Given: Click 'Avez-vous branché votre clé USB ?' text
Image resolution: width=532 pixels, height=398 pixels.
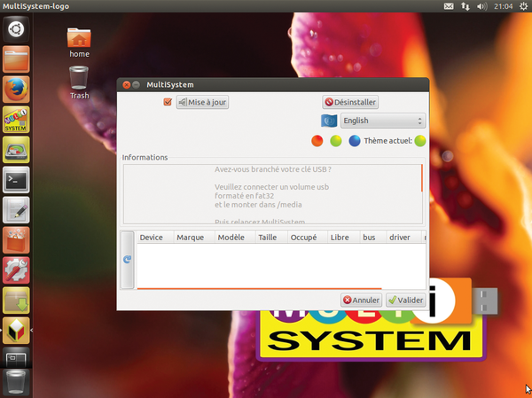Looking at the screenshot, I should click(x=273, y=169).
